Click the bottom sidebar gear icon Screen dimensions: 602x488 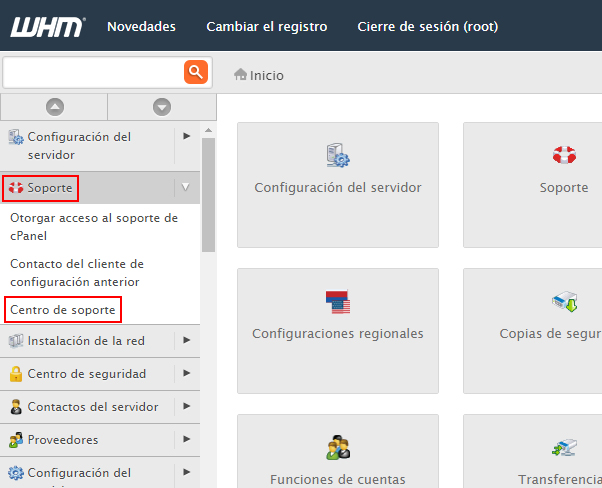click(16, 473)
